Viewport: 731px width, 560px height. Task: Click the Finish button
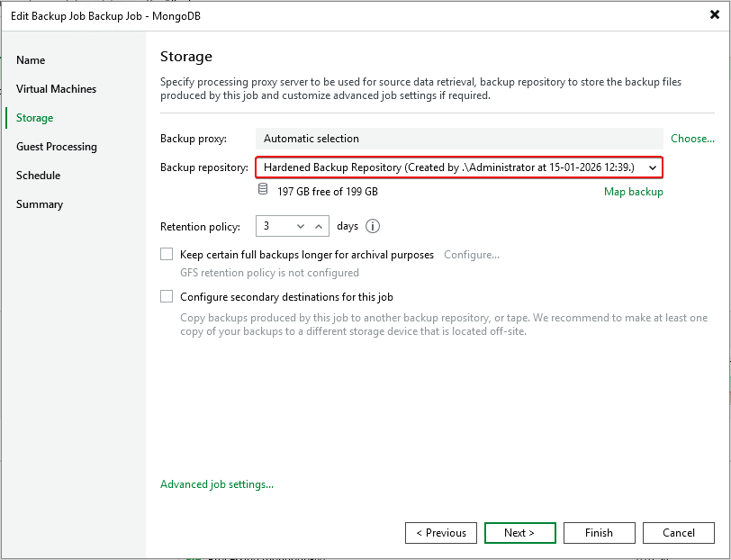599,533
